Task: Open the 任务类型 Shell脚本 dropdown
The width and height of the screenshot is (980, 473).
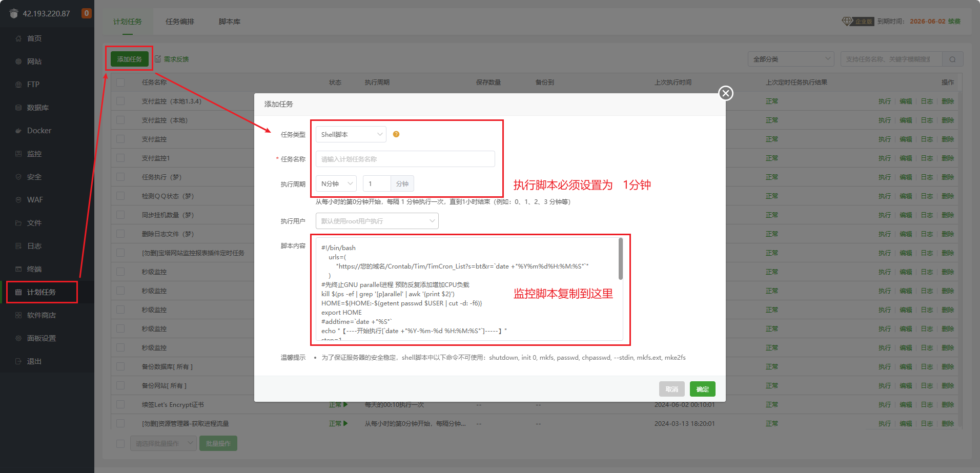Action: pyautogui.click(x=351, y=134)
